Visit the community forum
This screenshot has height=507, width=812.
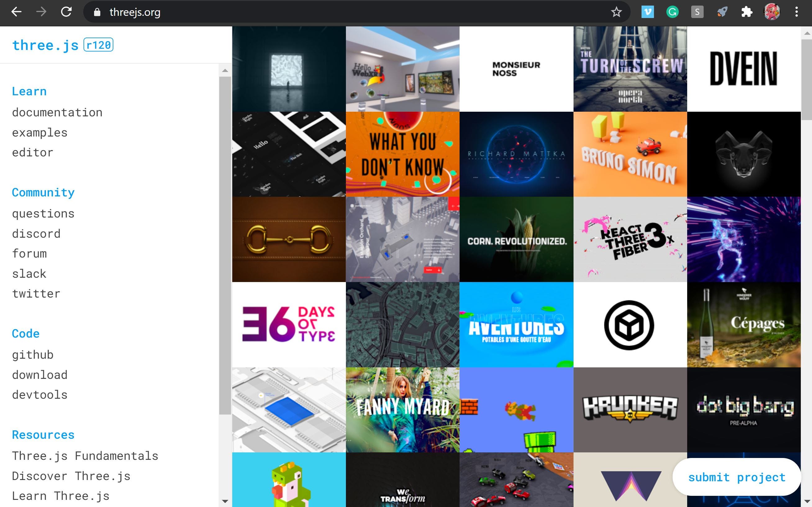29,253
